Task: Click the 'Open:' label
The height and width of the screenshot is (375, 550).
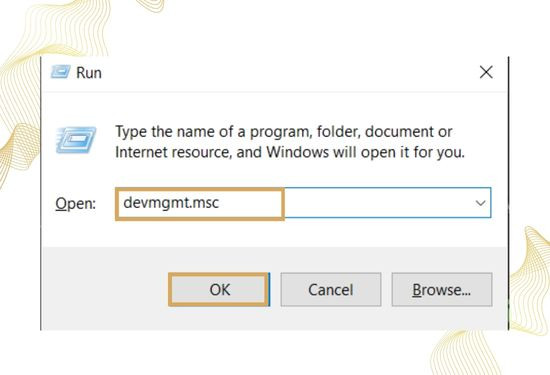Action: (x=75, y=203)
